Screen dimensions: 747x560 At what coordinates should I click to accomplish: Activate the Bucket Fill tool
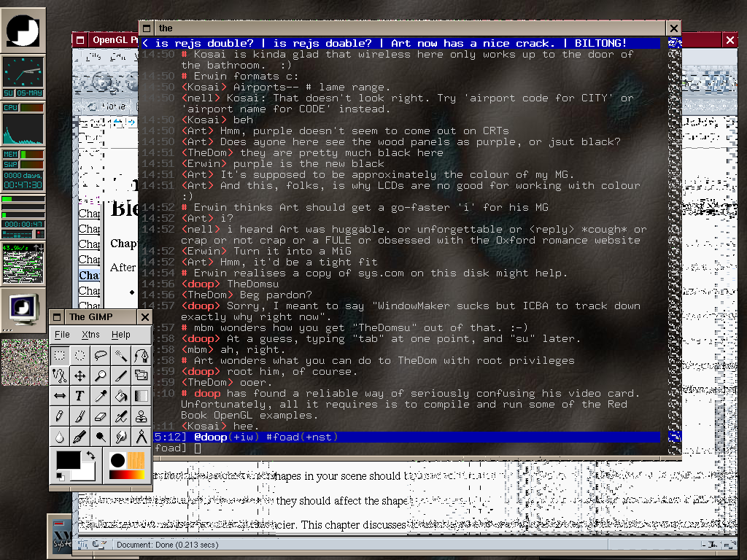point(121,396)
